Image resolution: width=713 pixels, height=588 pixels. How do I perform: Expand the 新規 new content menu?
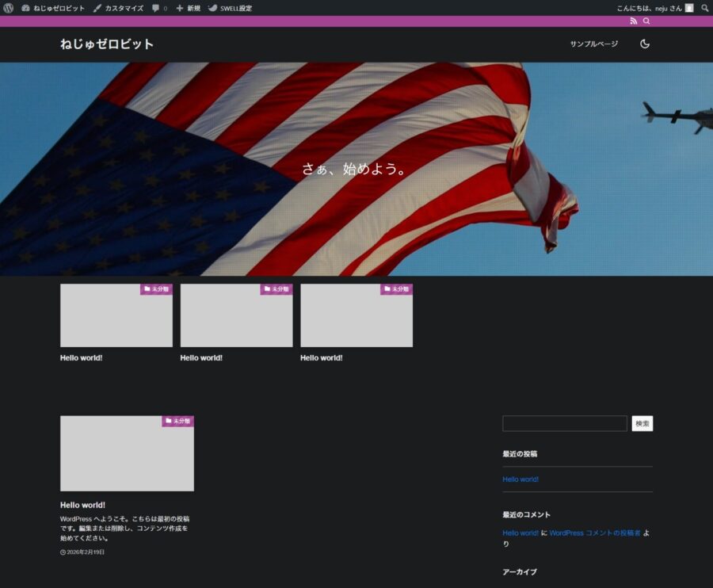[x=188, y=8]
